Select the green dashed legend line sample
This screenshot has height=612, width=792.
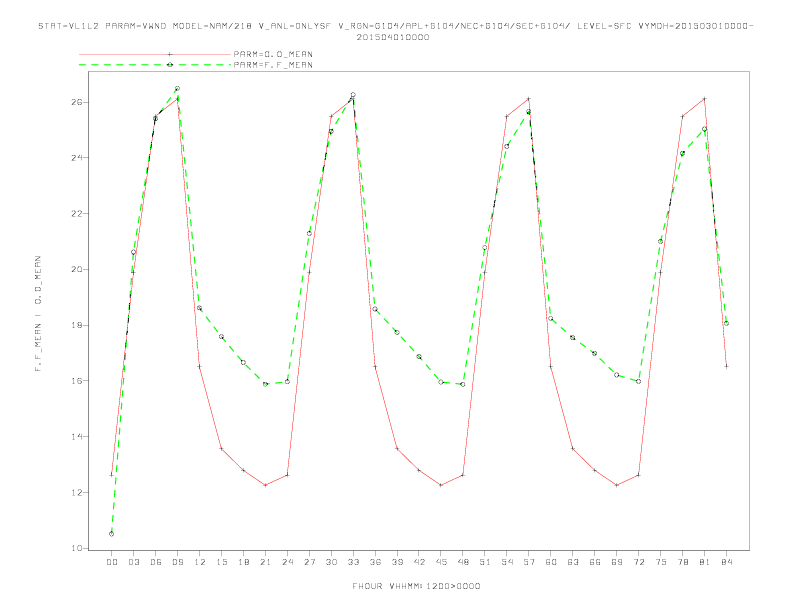155,65
